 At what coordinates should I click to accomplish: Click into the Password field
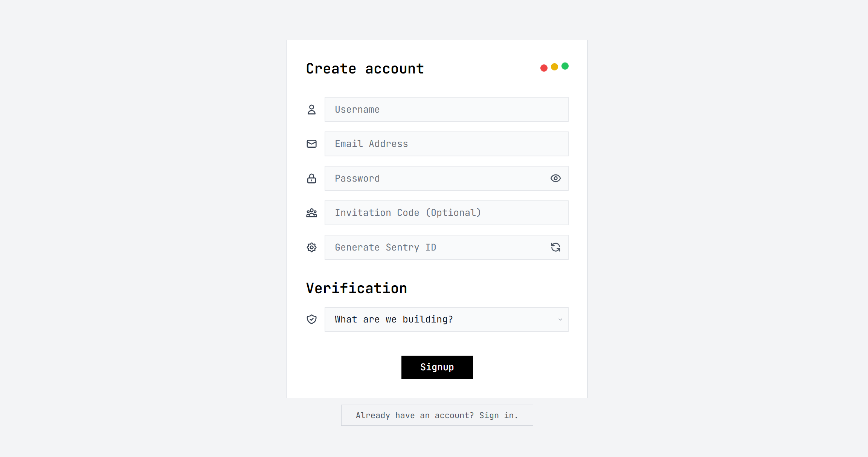click(x=437, y=179)
